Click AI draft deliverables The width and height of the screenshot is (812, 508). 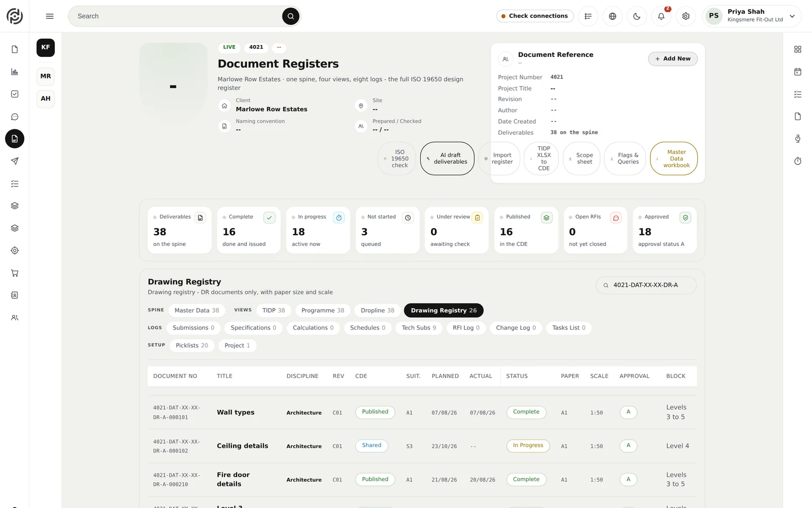(447, 158)
